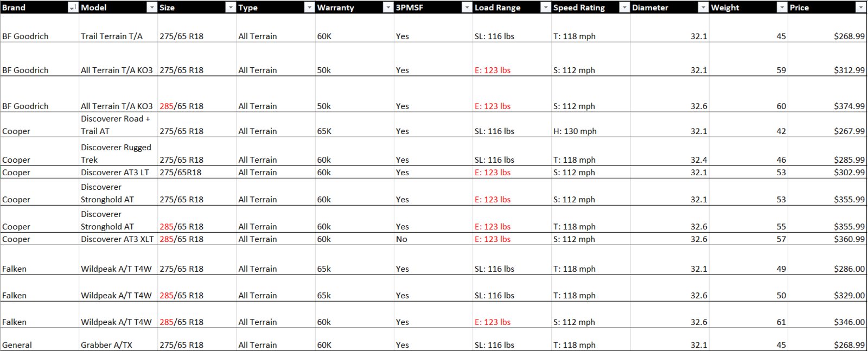Click the weight cell showing 60
868x351 pixels.
pyautogui.click(x=748, y=94)
